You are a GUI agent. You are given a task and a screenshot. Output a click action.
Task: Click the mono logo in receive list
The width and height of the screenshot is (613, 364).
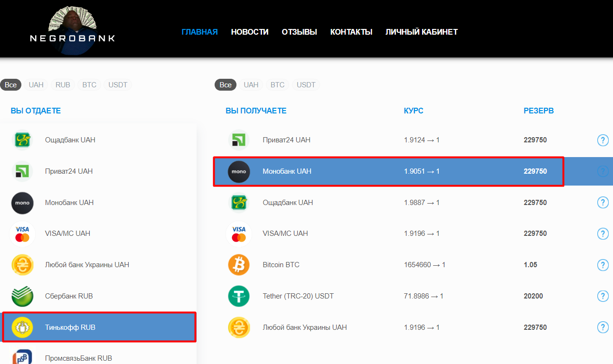pos(239,171)
